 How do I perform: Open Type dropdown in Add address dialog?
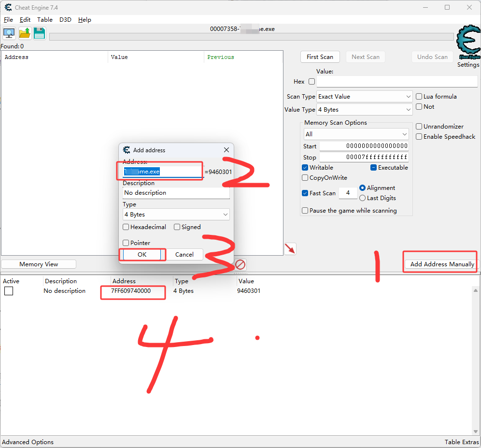(176, 214)
